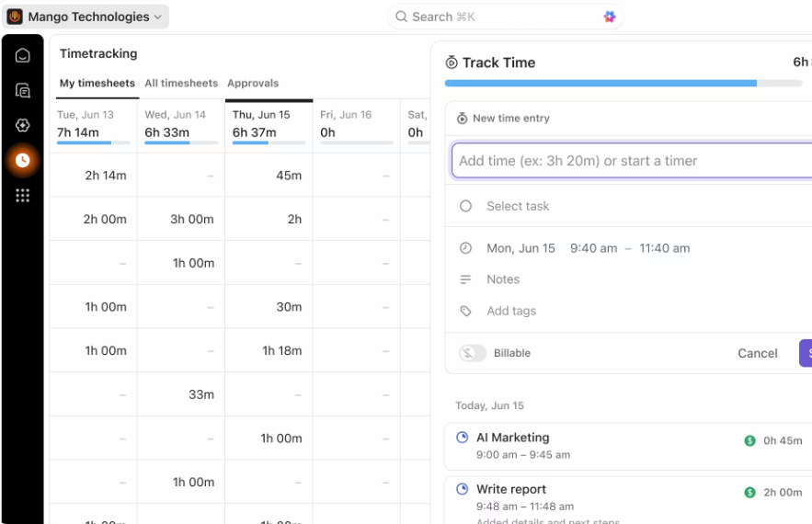Click the clock icon beside Mon, Jun 15

tap(465, 248)
